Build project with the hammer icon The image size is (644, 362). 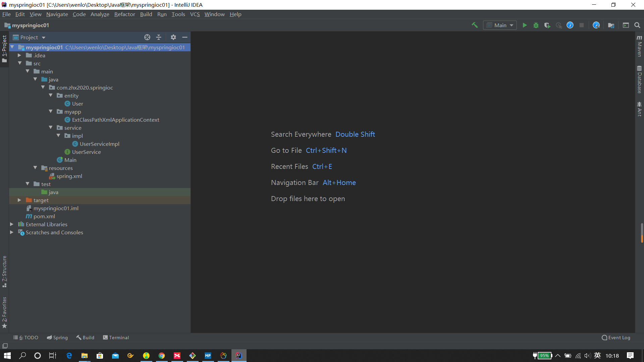[475, 25]
